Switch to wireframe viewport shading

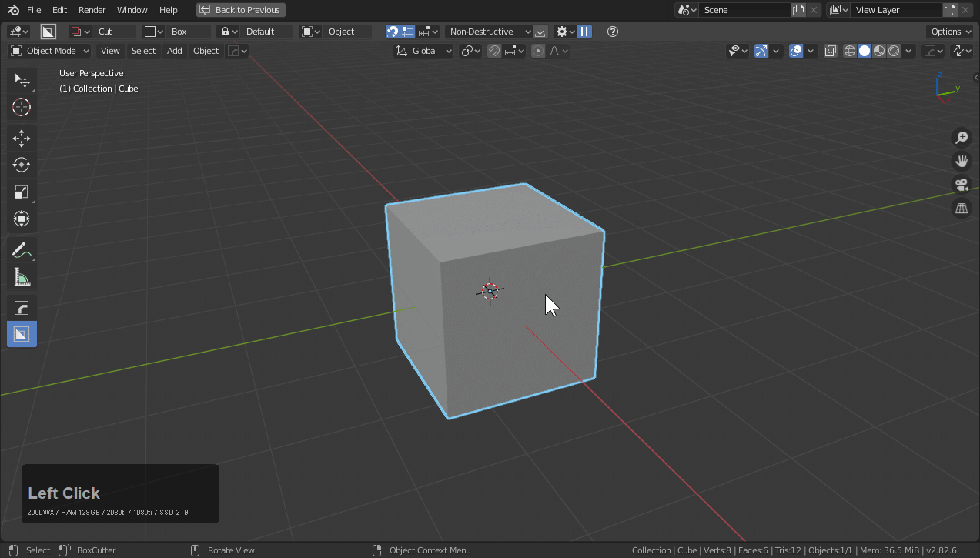coord(850,51)
